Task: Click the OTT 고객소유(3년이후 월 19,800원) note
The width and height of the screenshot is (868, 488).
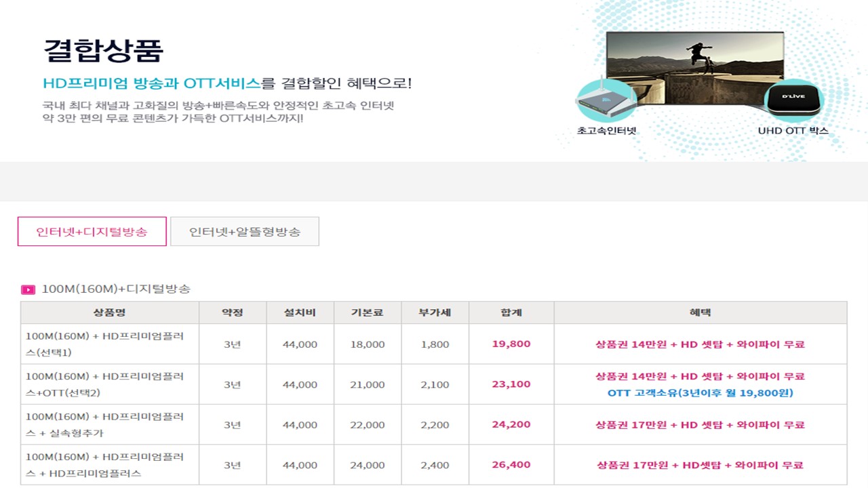Action: [701, 392]
